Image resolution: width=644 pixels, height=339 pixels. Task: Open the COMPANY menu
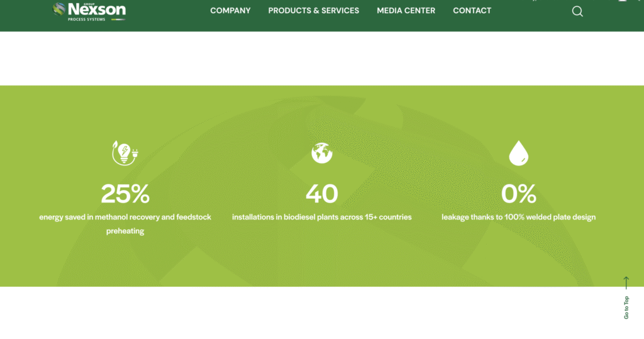click(x=230, y=11)
